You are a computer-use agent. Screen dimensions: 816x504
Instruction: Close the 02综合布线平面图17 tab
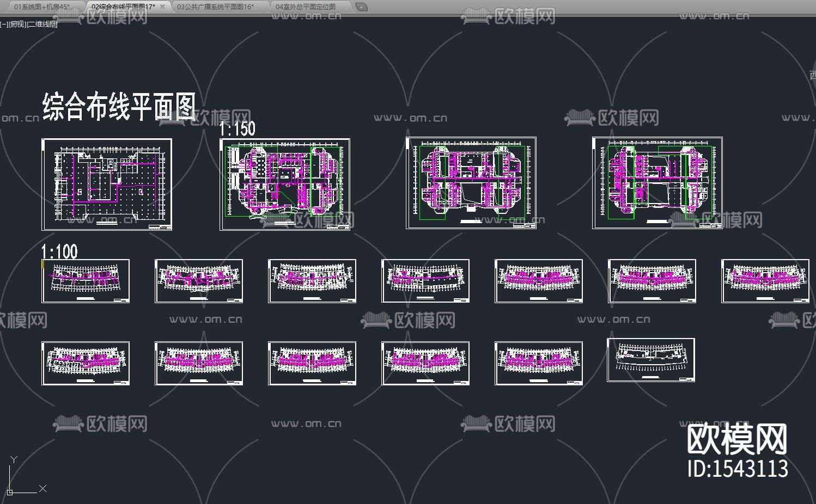click(162, 7)
